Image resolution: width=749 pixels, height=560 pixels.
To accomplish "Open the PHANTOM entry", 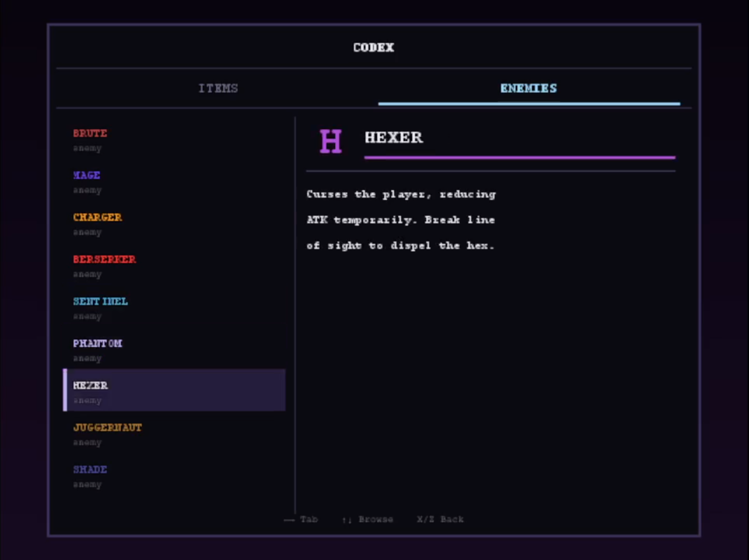I will pyautogui.click(x=174, y=350).
